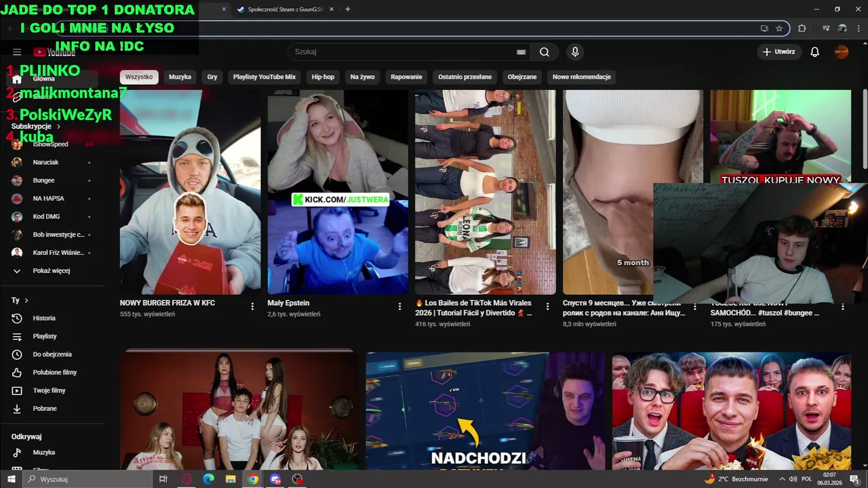Open Mały Epstein video title
Image resolution: width=868 pixels, height=488 pixels.
click(288, 303)
